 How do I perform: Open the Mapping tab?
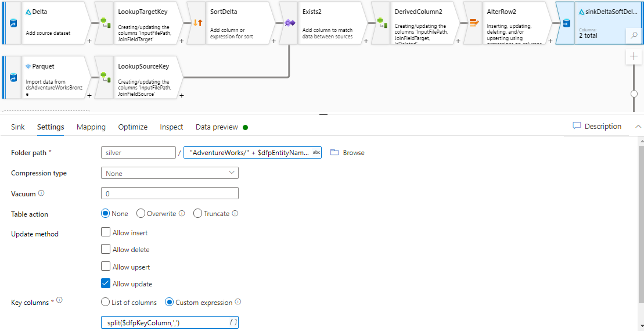[x=91, y=127]
